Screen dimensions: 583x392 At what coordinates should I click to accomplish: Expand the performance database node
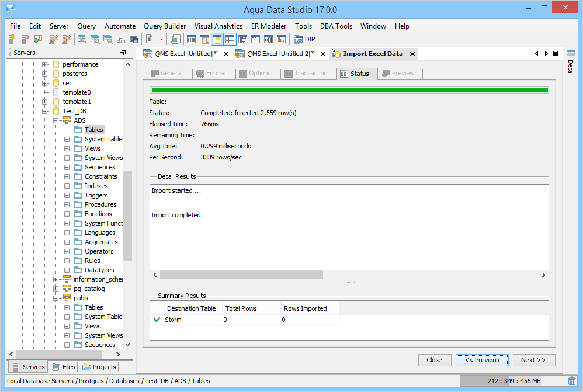point(44,64)
